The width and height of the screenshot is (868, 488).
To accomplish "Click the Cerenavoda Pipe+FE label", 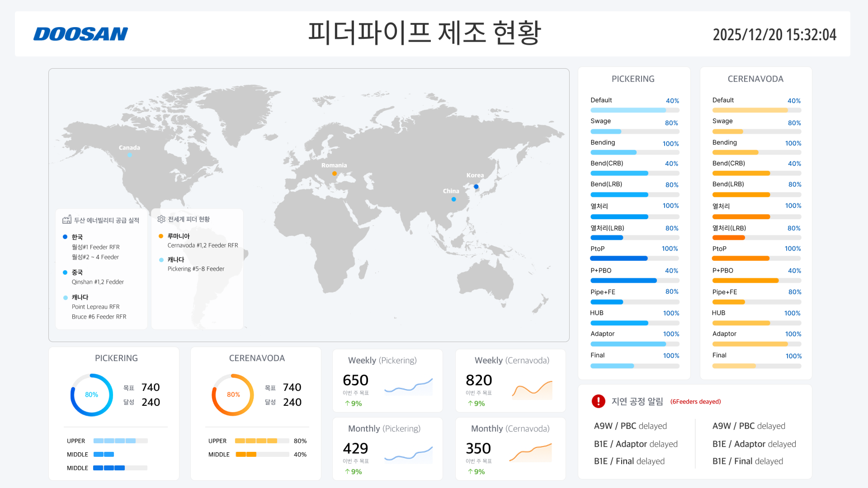I will [724, 292].
